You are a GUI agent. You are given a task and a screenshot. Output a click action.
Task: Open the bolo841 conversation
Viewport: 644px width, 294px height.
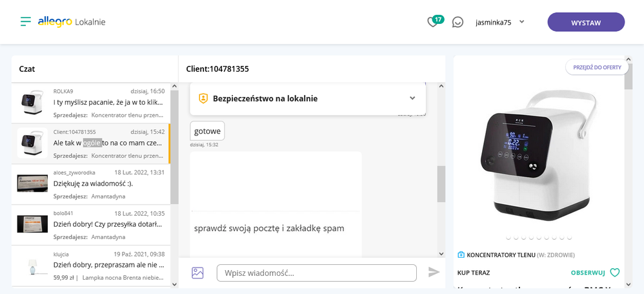point(90,225)
